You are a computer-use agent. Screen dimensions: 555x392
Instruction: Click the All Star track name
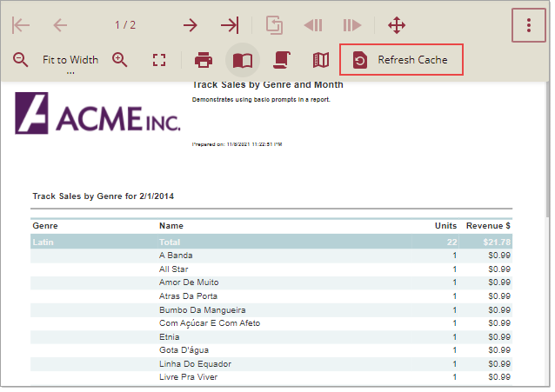[x=174, y=269]
